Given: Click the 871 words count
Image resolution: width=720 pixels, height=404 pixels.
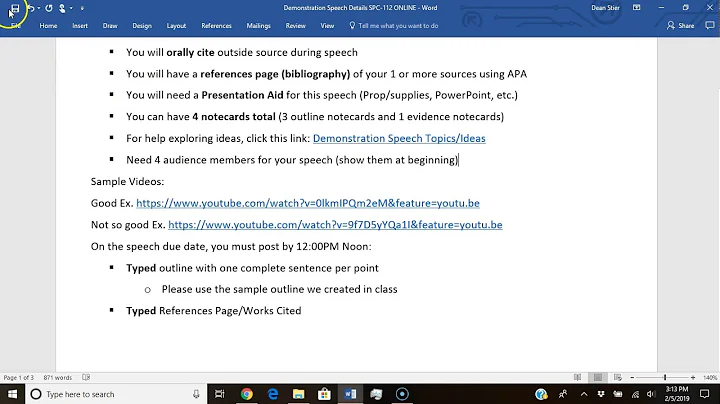Looking at the screenshot, I should (x=58, y=377).
